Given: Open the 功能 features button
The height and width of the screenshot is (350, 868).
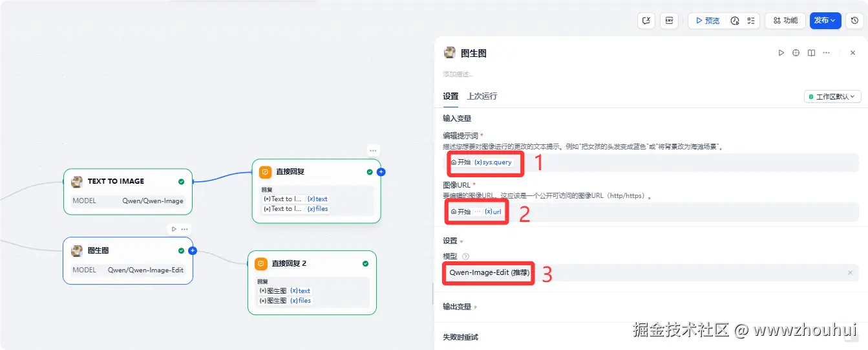Looking at the screenshot, I should (785, 21).
